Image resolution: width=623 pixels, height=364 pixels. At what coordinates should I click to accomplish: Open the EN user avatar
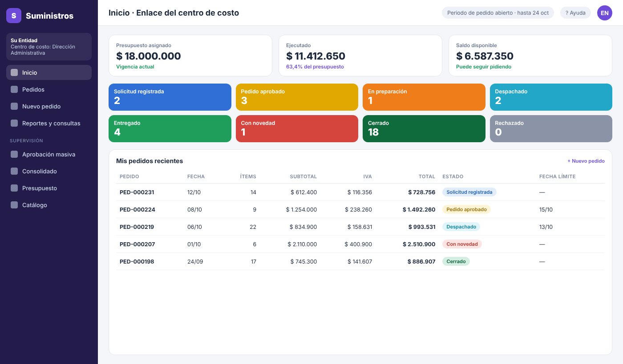tap(604, 13)
